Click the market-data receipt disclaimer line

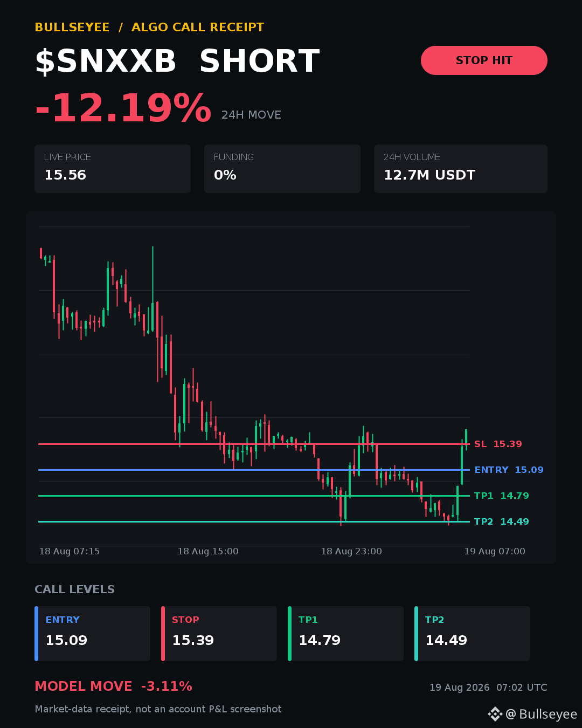point(158,709)
